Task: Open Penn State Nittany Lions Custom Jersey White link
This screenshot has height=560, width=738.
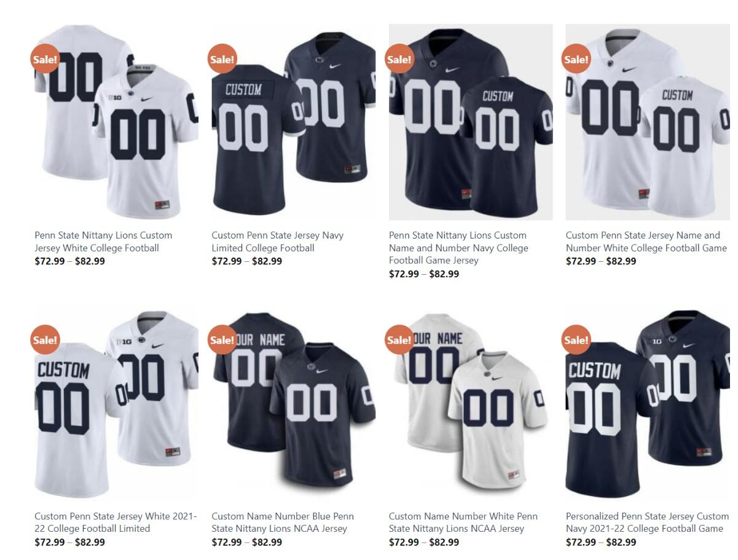Action: click(103, 242)
